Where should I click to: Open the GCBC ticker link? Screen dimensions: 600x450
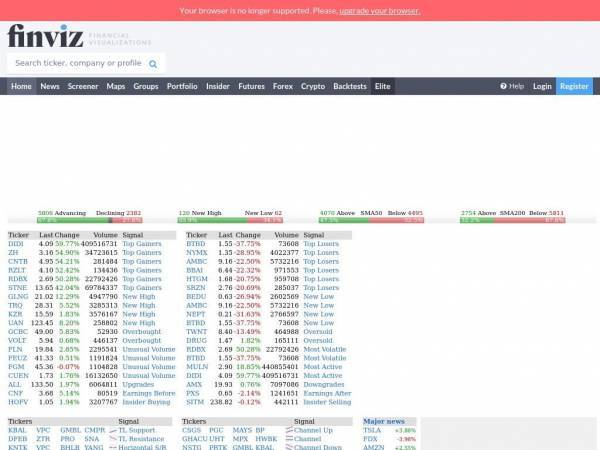(18, 332)
